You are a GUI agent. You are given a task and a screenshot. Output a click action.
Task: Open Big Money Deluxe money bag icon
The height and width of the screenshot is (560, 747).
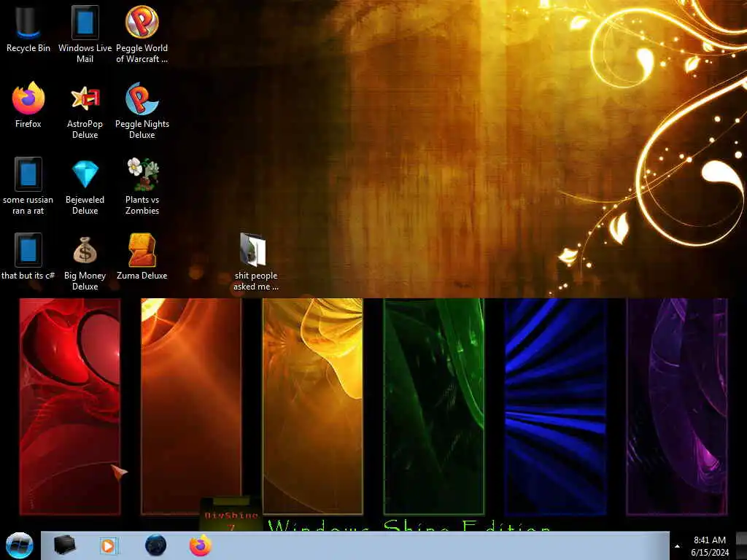click(85, 262)
